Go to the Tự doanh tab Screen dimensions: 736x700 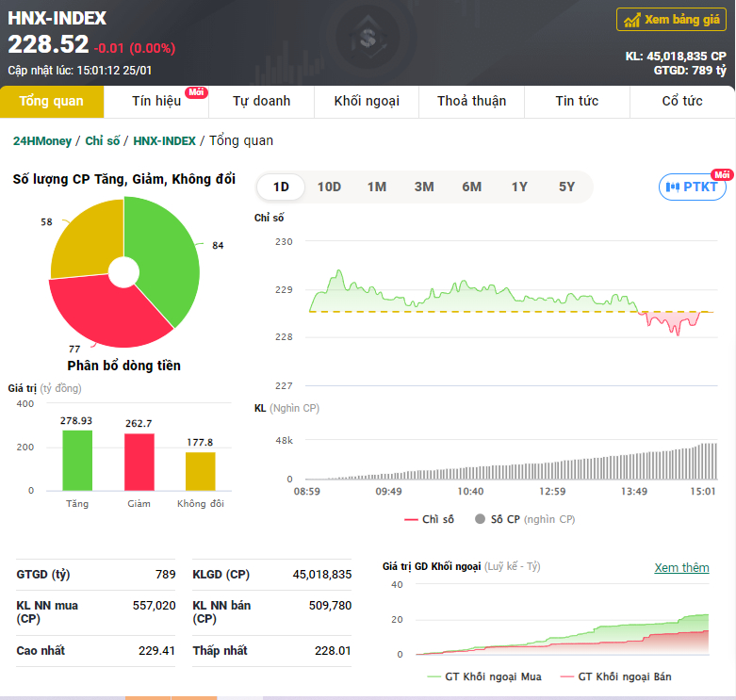[x=261, y=102]
